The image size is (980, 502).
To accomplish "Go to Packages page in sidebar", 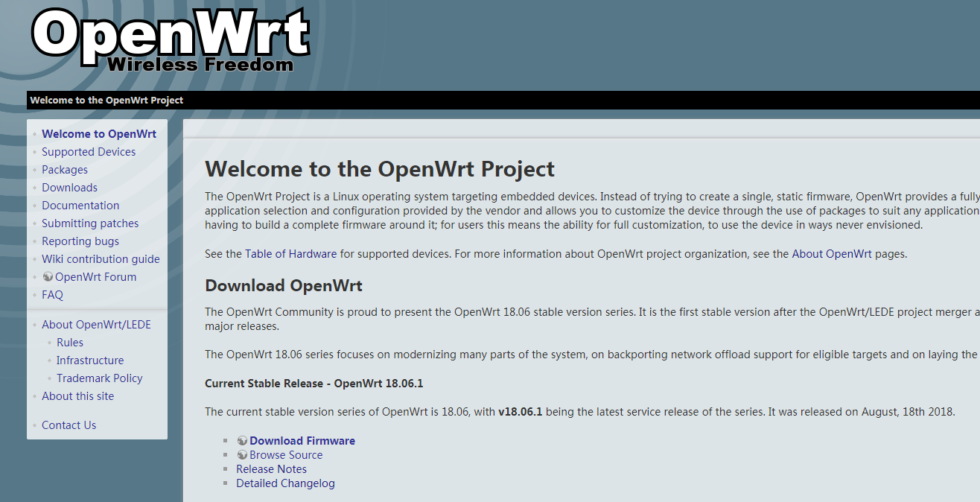I will tap(65, 170).
